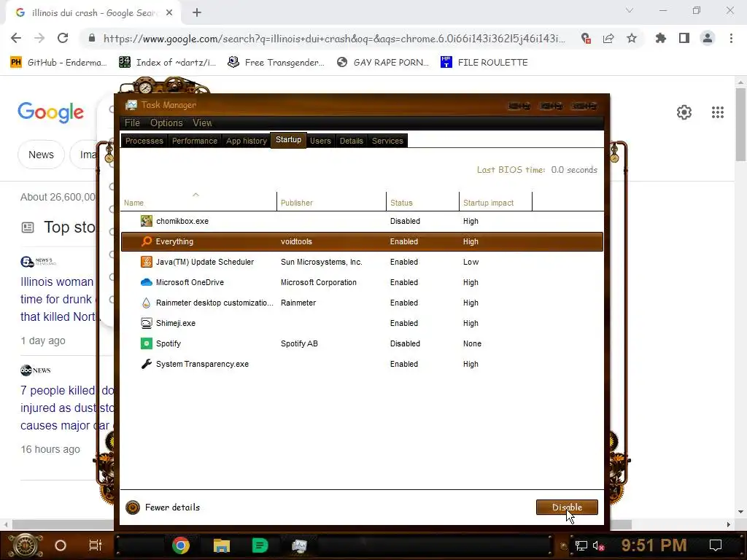
Task: Open the FILE ROULETTE bookmark
Action: pos(484,63)
